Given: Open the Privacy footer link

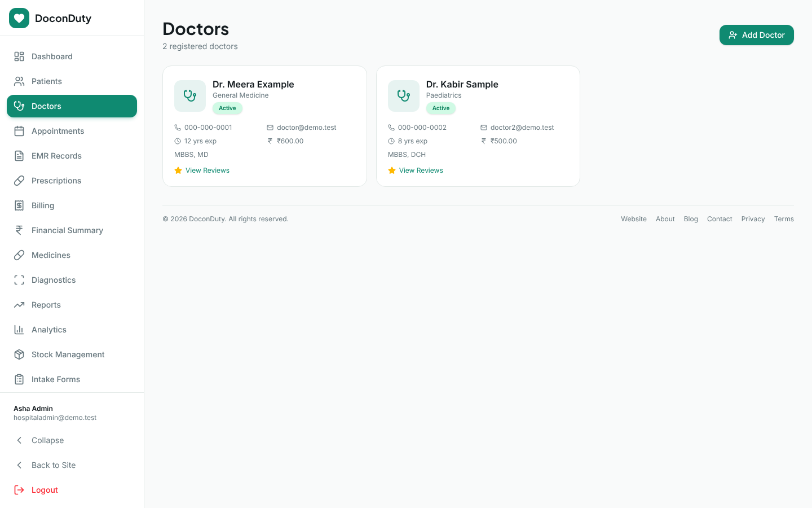Looking at the screenshot, I should (x=753, y=219).
